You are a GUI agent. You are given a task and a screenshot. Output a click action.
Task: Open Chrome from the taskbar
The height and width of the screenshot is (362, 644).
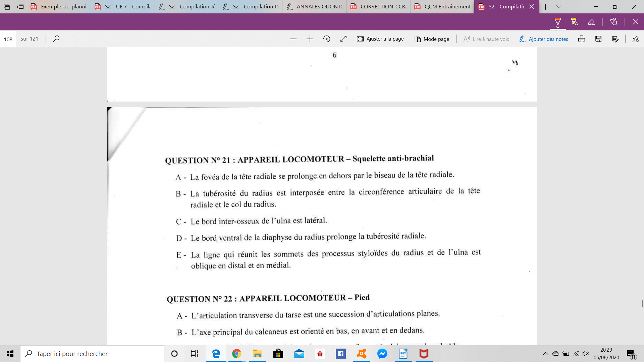pos(236,354)
